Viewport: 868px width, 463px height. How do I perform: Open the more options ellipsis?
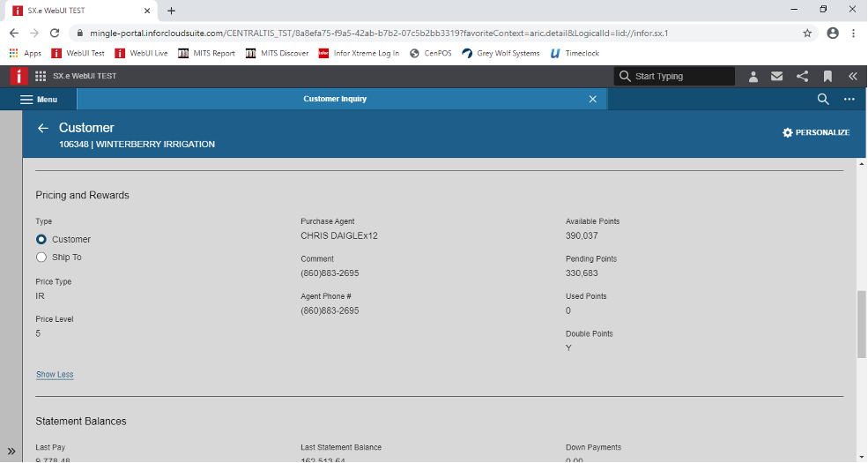click(x=849, y=99)
